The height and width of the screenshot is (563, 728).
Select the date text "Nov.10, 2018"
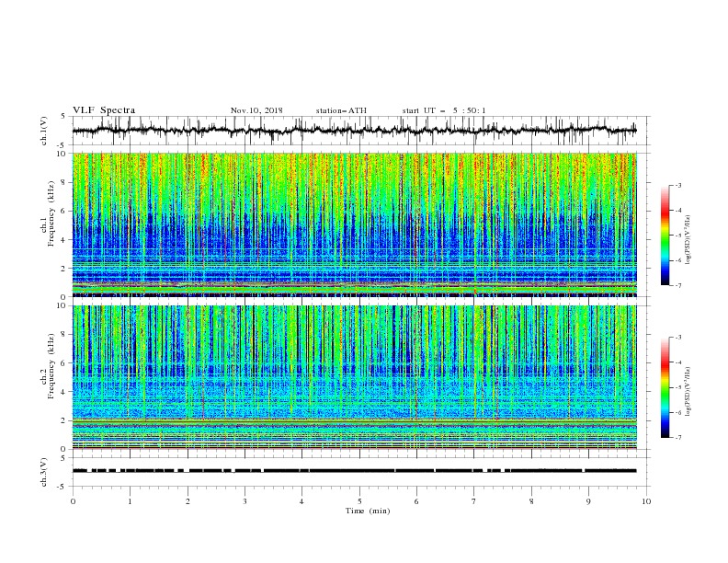pos(256,110)
